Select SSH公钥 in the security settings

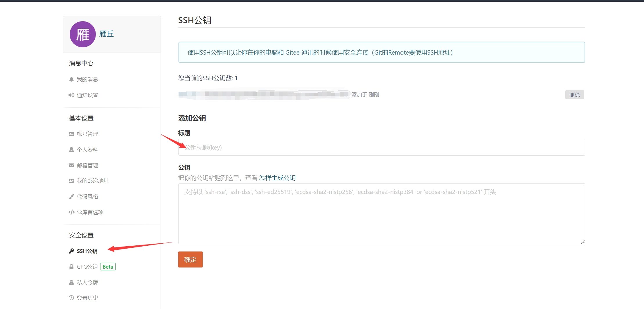pyautogui.click(x=87, y=251)
